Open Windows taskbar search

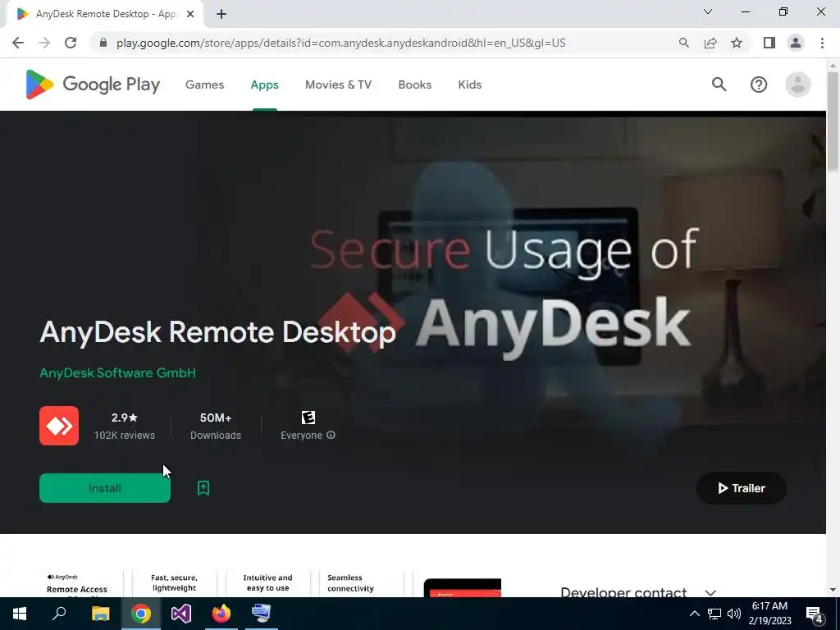pos(59,614)
